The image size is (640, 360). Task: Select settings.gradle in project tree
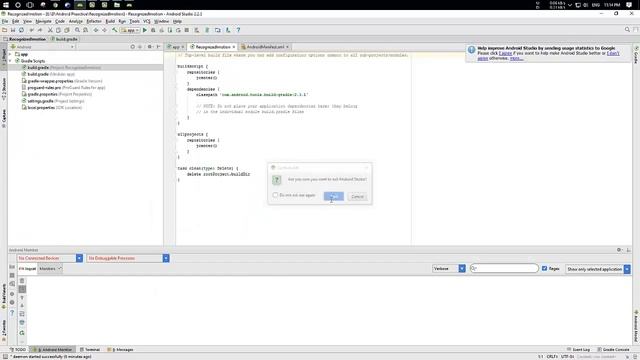[x=53, y=101]
